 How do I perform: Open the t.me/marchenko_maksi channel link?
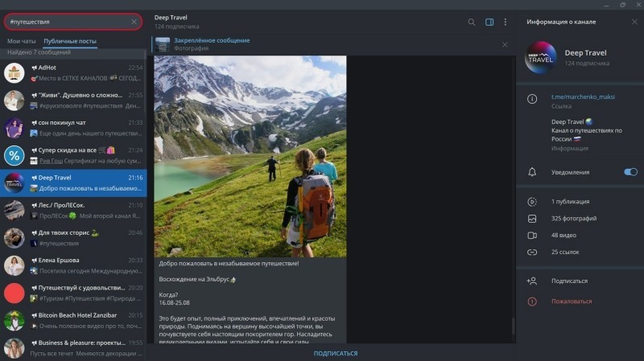coord(583,96)
